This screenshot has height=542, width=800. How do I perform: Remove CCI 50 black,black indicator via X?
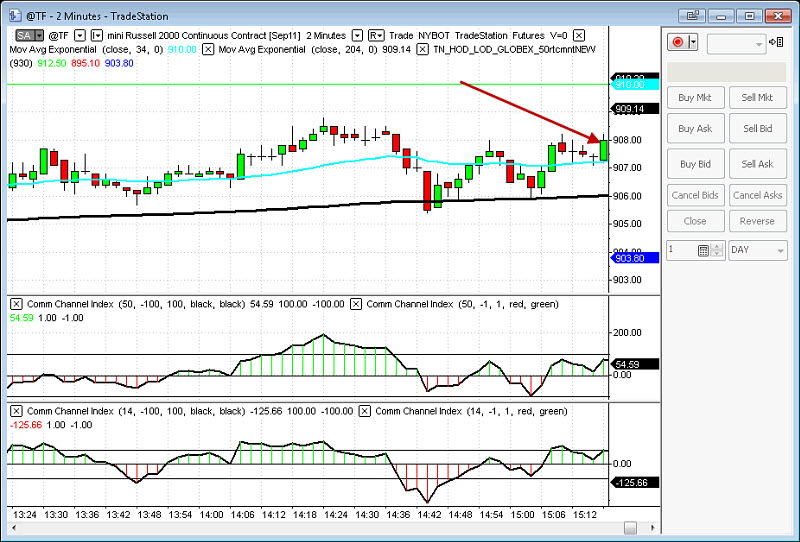coord(16,304)
